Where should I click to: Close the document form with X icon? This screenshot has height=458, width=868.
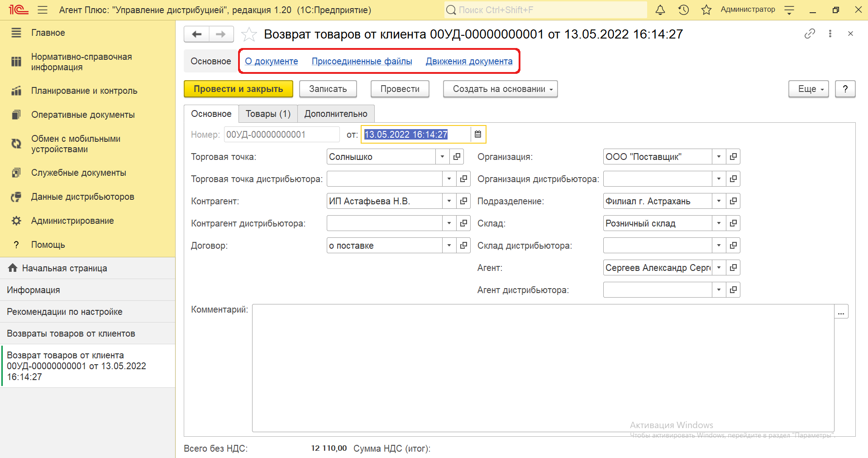coord(850,34)
